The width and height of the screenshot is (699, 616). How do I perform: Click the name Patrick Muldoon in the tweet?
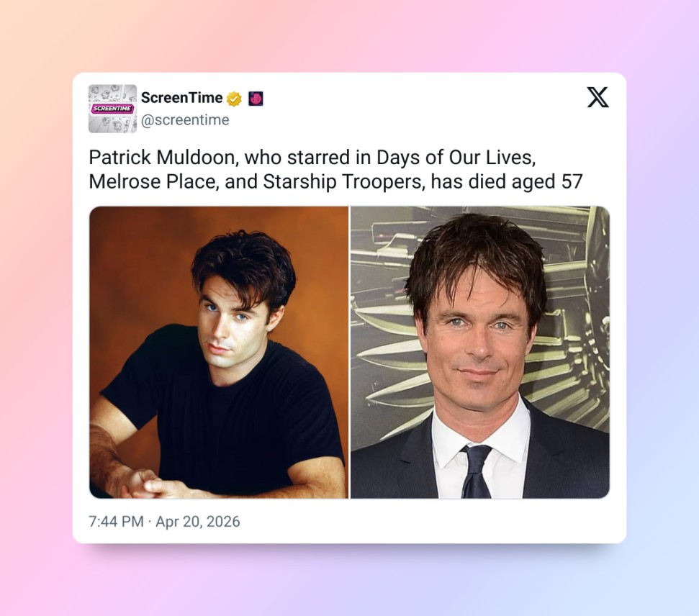[163, 158]
